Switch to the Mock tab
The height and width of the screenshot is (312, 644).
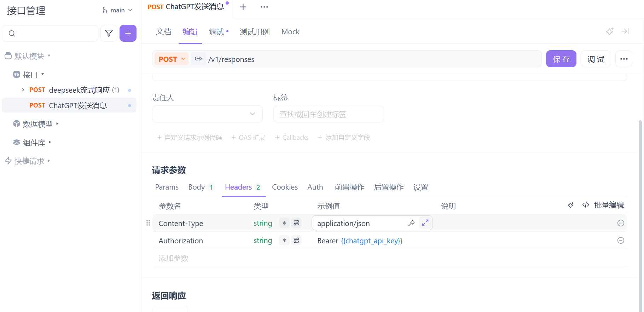click(290, 32)
